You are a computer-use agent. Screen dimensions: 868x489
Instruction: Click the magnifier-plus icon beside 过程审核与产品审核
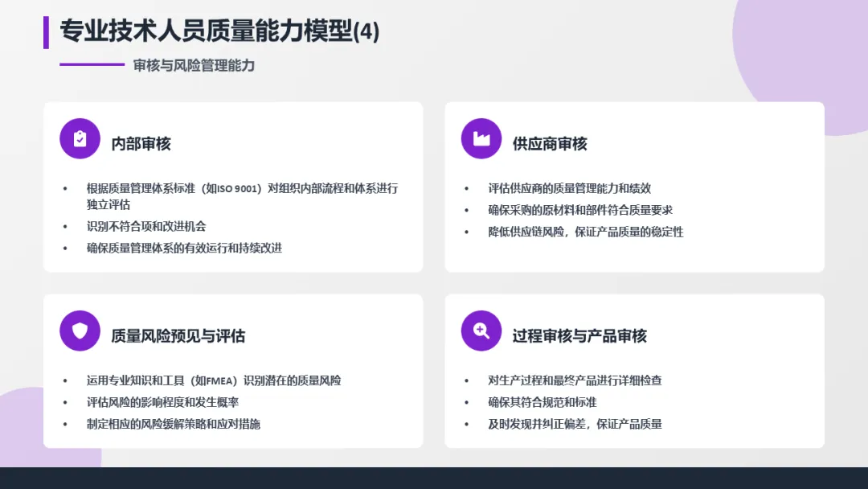coord(481,331)
